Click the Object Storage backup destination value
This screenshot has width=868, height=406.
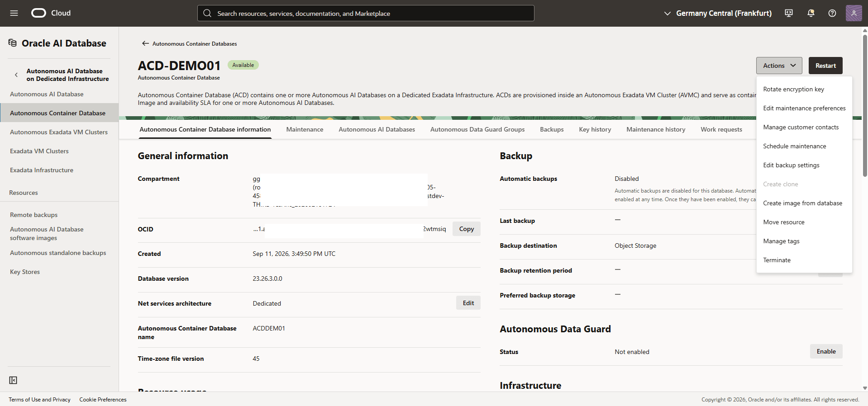coord(635,245)
